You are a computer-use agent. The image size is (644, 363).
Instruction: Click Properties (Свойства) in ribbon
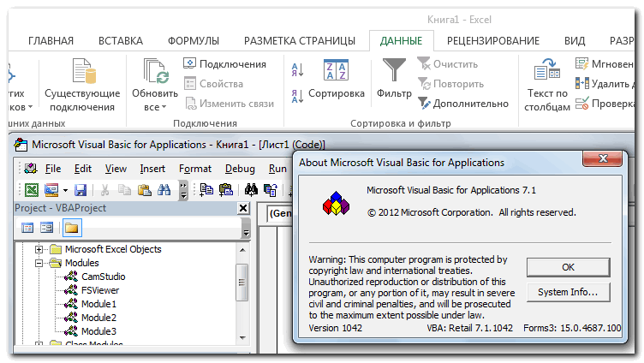213,84
